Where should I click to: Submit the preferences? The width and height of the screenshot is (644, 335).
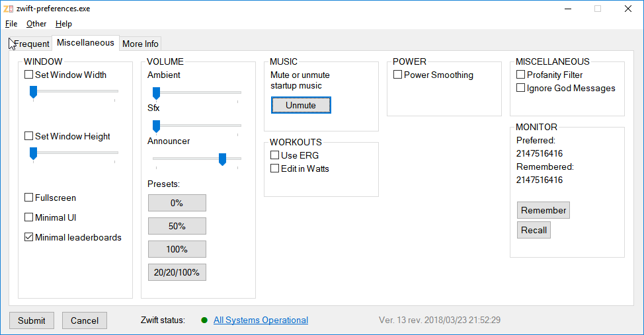(32, 320)
